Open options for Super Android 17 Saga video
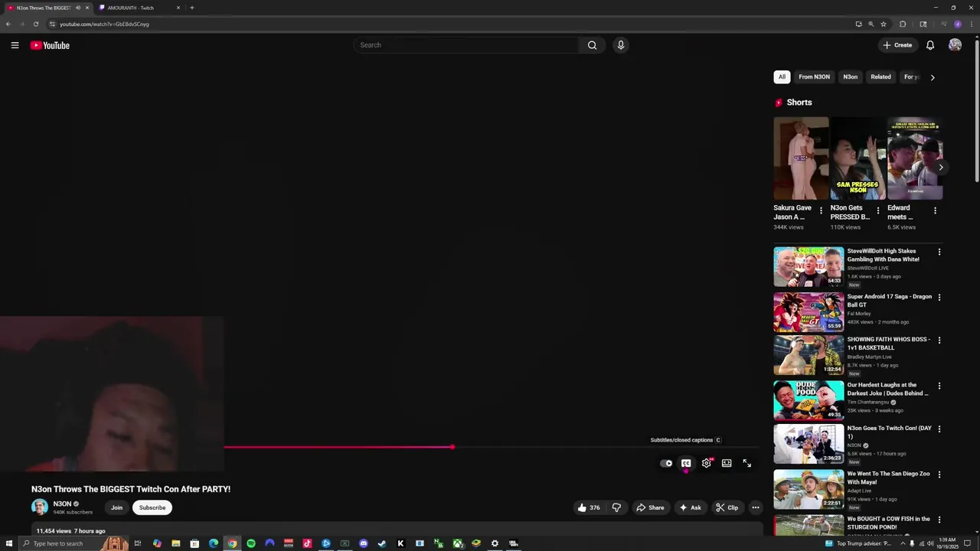 [939, 297]
